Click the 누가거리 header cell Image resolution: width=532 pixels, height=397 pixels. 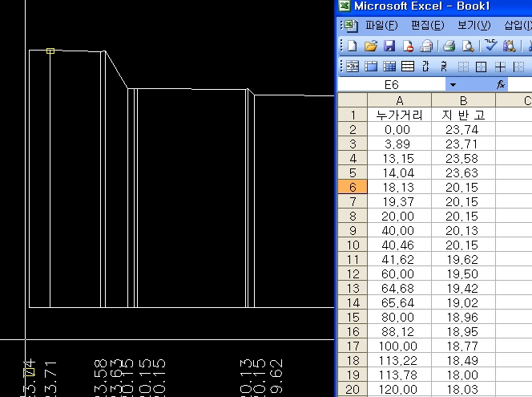399,115
